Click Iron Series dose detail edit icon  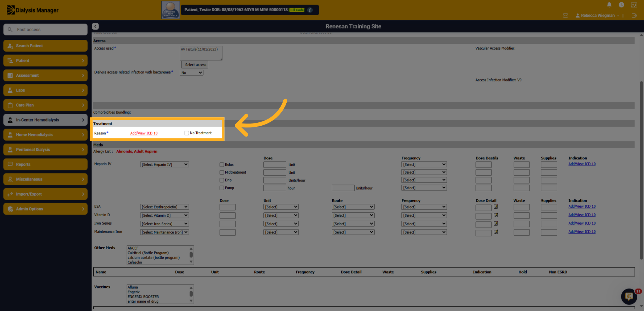(x=496, y=223)
